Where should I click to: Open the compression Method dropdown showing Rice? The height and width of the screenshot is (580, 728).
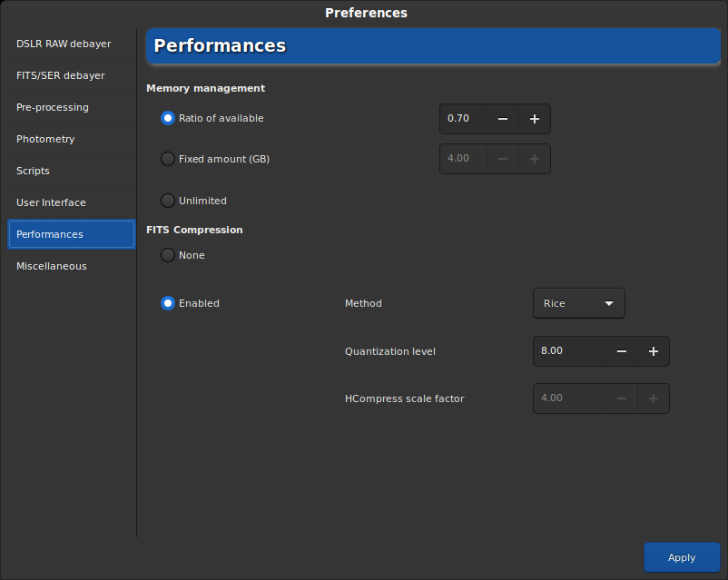click(x=578, y=303)
